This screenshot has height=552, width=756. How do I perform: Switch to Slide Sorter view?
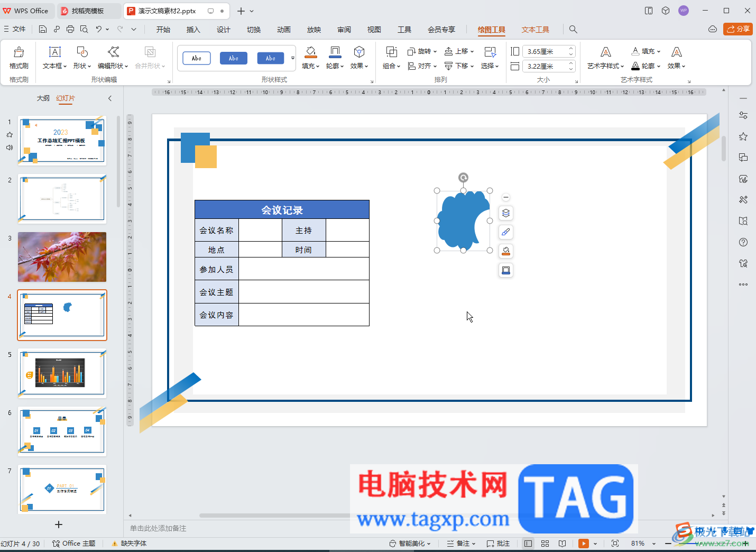coord(545,544)
